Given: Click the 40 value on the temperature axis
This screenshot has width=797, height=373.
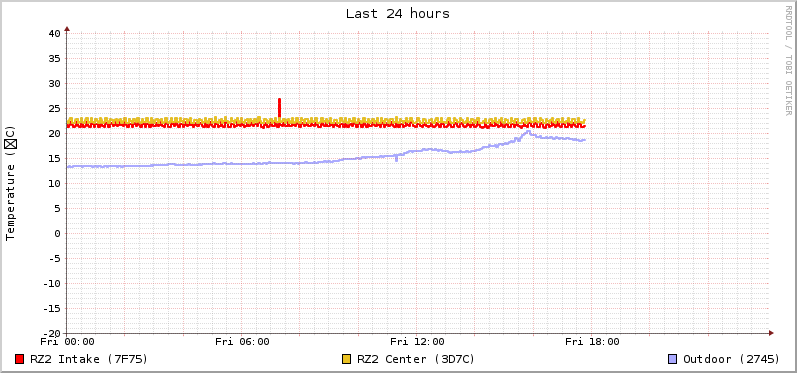Looking at the screenshot, I should 54,34.
